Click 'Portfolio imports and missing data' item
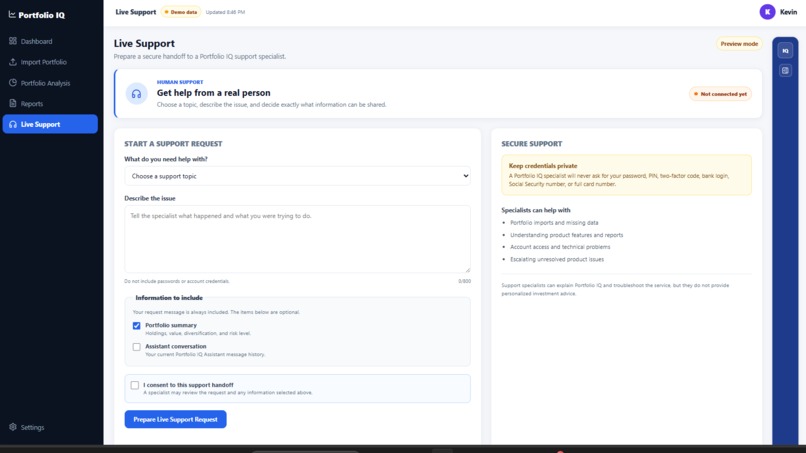Screen dimensions: 806x453 (554, 223)
